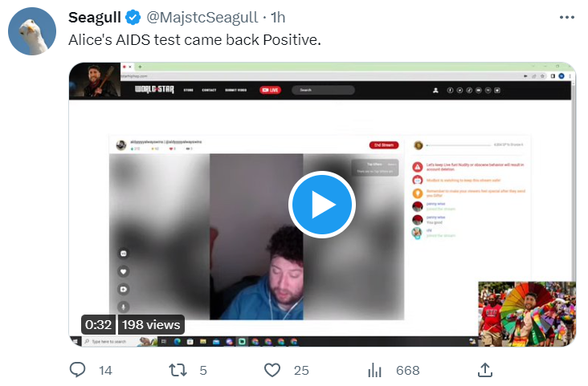Open the reply comment icon
This screenshot has width=588, height=386.
(x=78, y=370)
